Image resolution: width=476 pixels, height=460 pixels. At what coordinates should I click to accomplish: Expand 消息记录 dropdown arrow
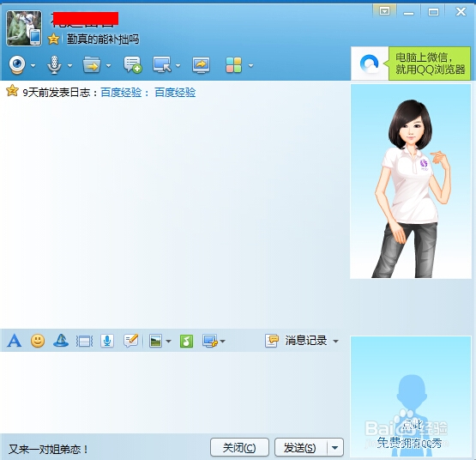click(335, 342)
